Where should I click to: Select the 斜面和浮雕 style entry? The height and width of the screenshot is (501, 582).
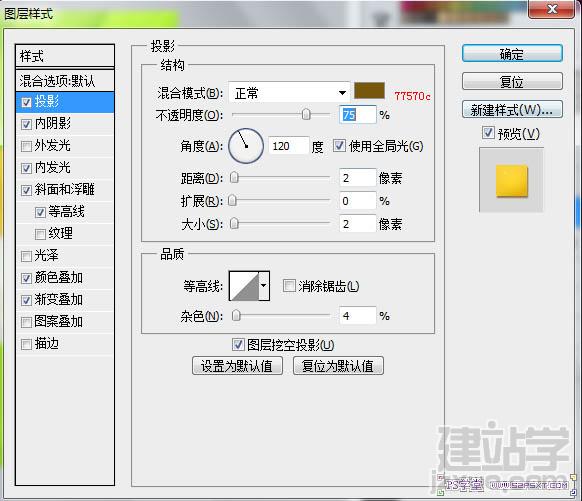coord(65,190)
